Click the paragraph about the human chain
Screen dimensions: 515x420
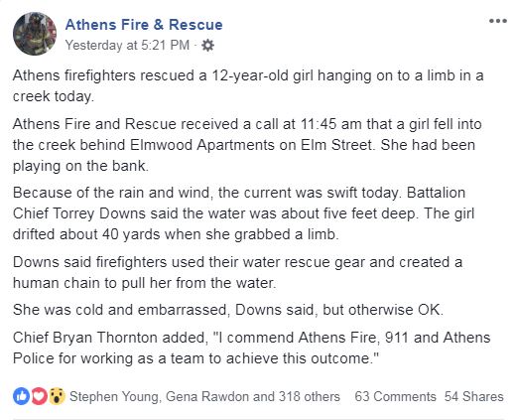tap(237, 272)
